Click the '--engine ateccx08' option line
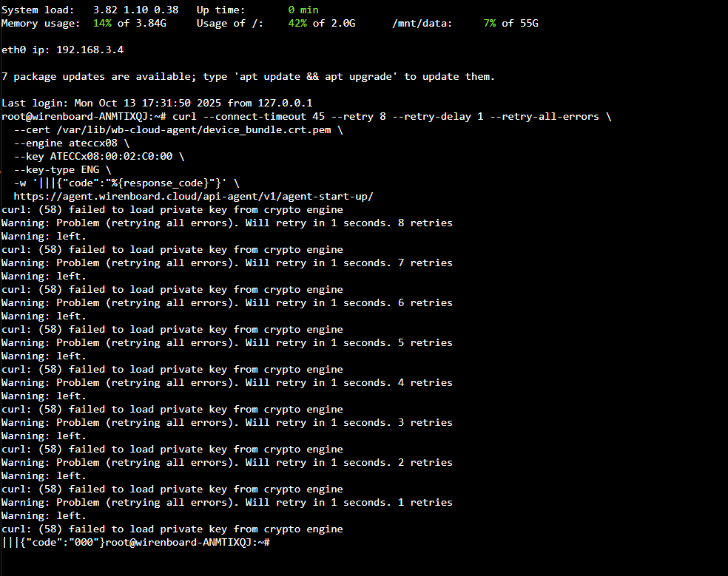 pos(71,143)
